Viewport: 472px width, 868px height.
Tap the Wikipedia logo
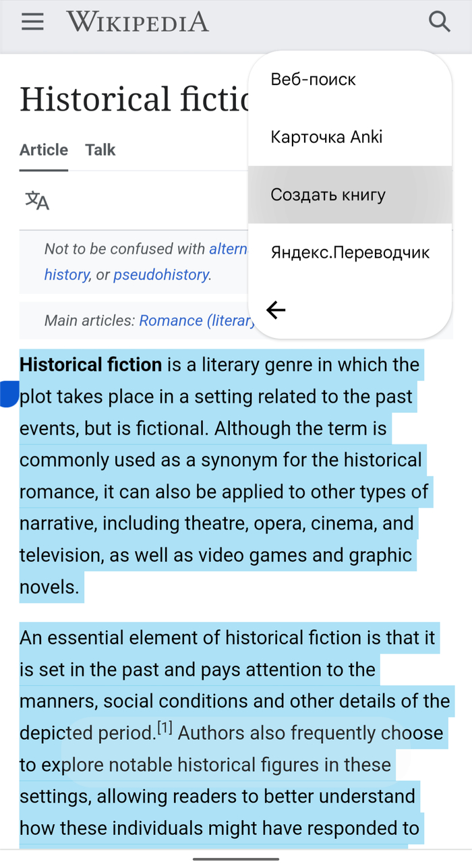(138, 22)
